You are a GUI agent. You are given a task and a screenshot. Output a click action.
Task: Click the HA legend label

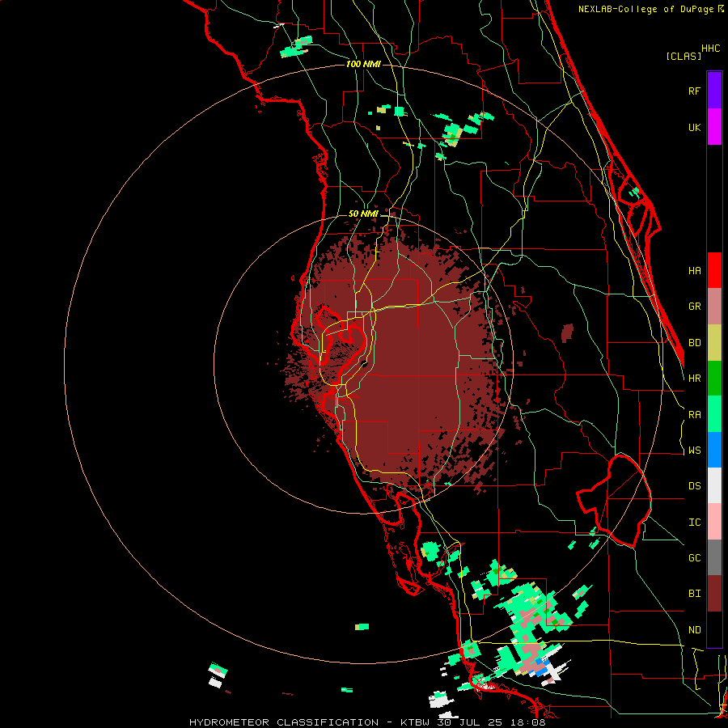pos(694,271)
